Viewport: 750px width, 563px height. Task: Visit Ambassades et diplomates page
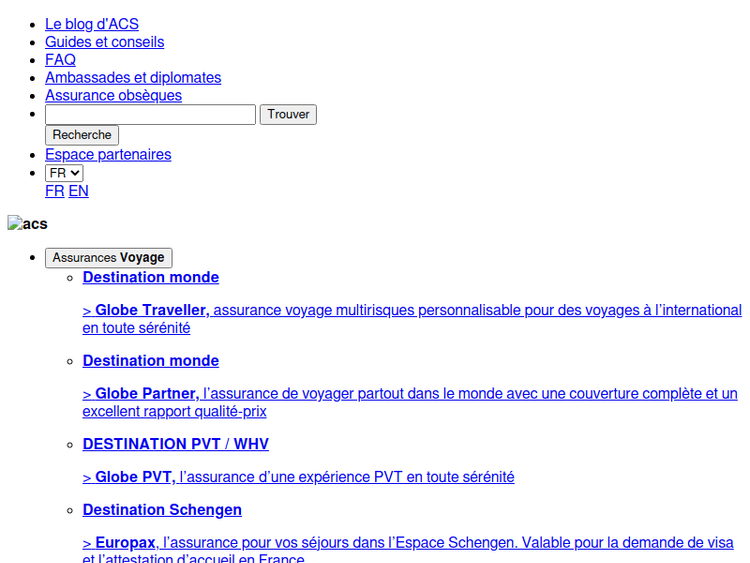tap(133, 77)
